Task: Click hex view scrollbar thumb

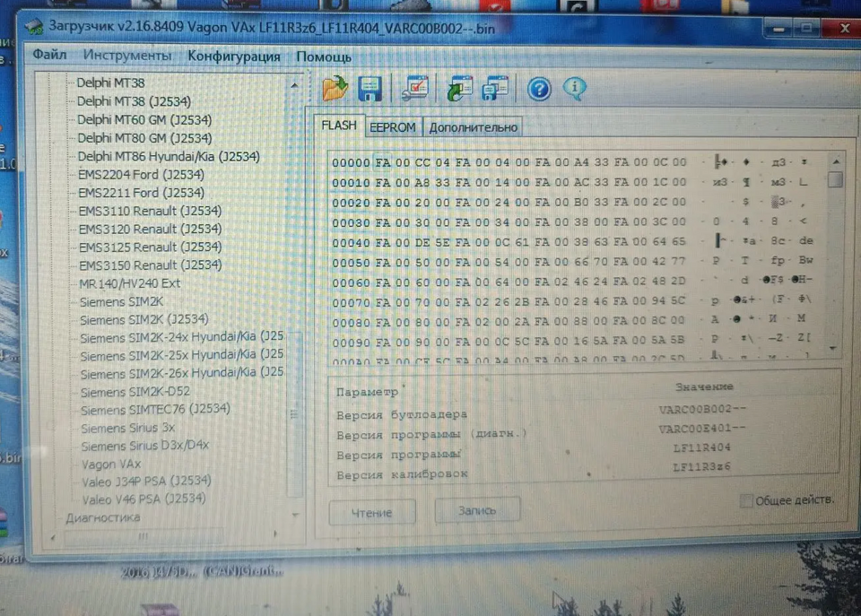Action: [x=835, y=179]
